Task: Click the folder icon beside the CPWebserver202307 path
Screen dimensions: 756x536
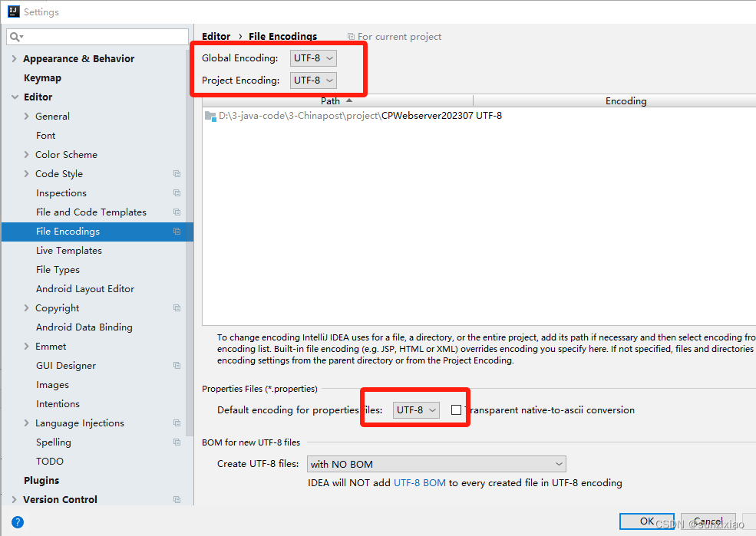Action: pos(210,117)
